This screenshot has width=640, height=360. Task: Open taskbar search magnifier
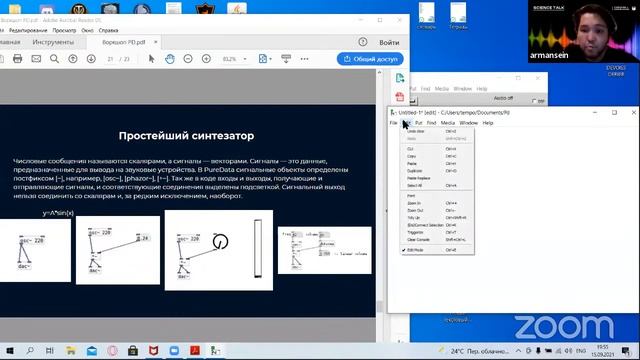(30, 351)
